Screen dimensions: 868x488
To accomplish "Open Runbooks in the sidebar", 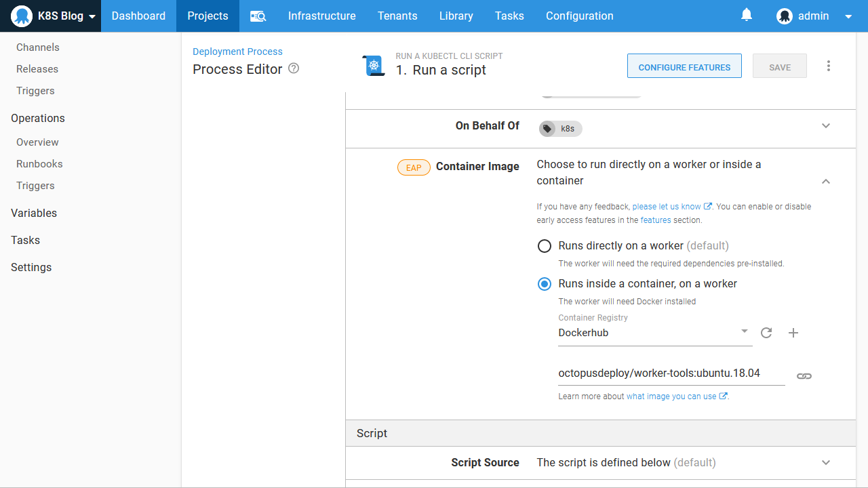I will coord(39,164).
